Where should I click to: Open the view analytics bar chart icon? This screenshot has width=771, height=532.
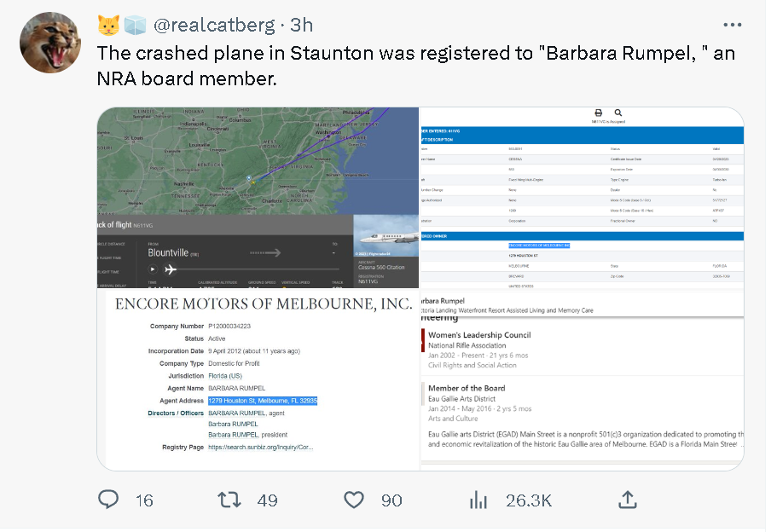[x=478, y=500]
